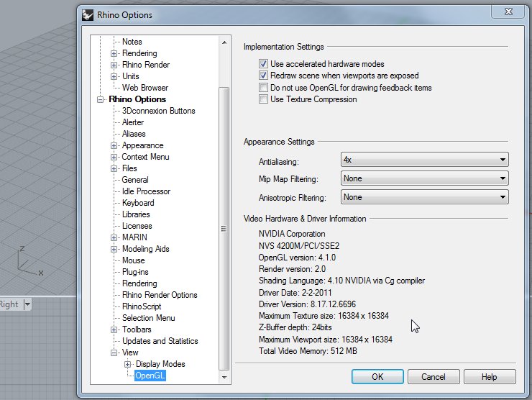Viewport: 532px width, 400px height.
Task: Open the Anisotropic Filtering dropdown
Action: 424,197
